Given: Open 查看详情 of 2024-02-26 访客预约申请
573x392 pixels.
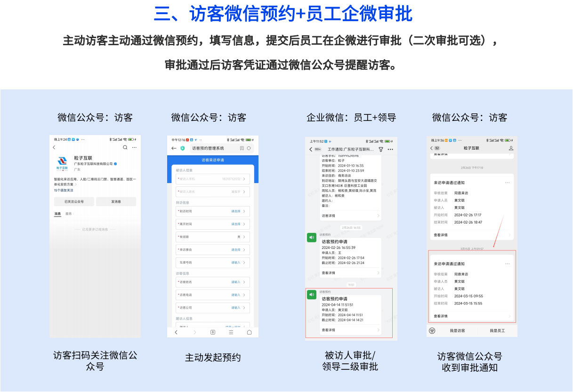Looking at the screenshot, I should tap(351, 273).
